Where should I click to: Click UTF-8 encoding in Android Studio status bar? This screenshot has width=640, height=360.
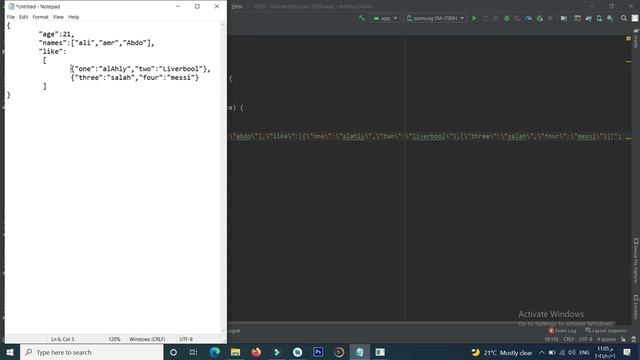pos(585,339)
